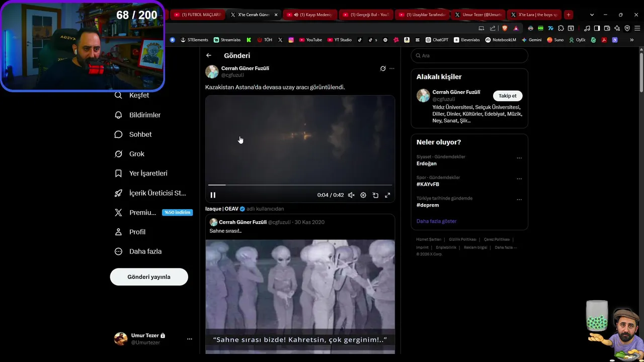
Task: Open İçerik Üreticisi Stüdyosu sidebar item
Action: click(x=150, y=193)
